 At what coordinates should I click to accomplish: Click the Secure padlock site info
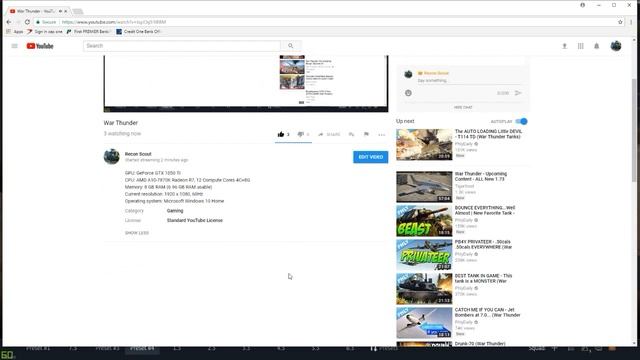point(46,22)
